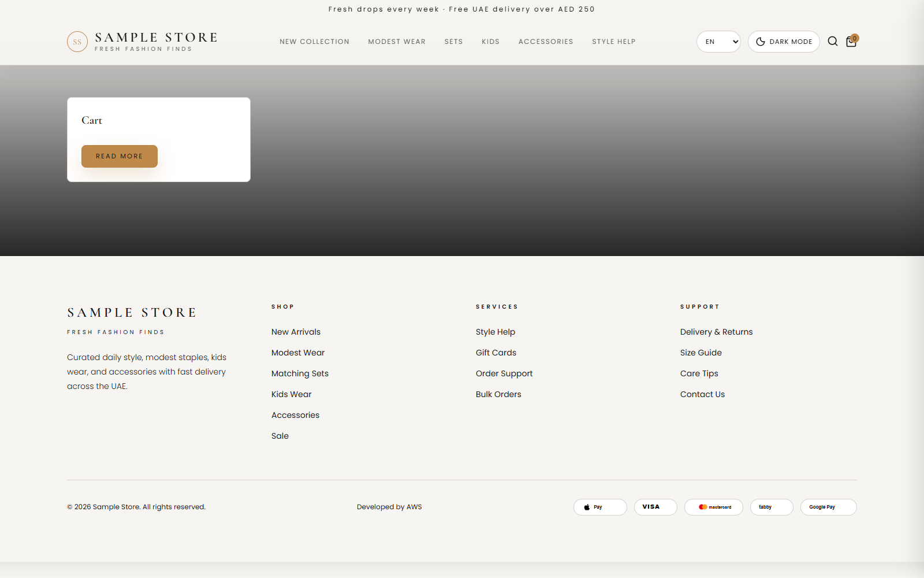Screen dimensions: 924x578
Task: Click the SS circular logo emblem
Action: pyautogui.click(x=77, y=42)
